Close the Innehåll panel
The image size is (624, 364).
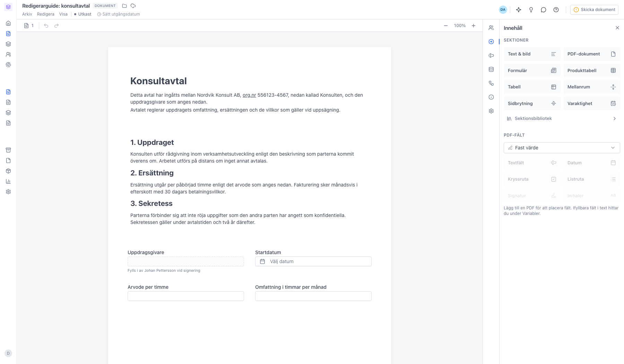coord(617,28)
